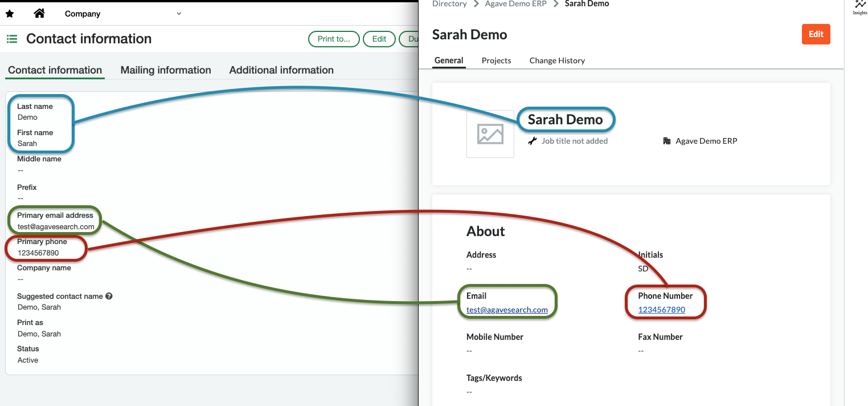Click the Print to... button
Image resolution: width=868 pixels, height=406 pixels.
[334, 39]
